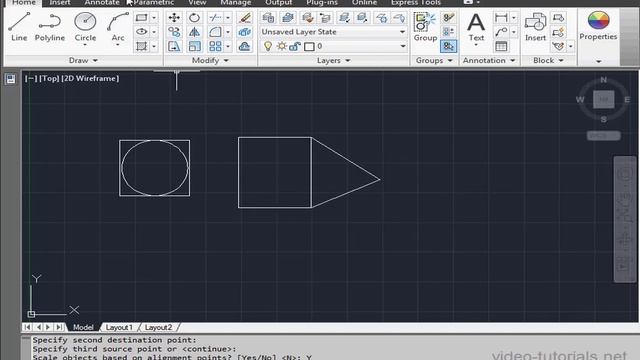
Task: Click the Insert block button
Action: (535, 27)
